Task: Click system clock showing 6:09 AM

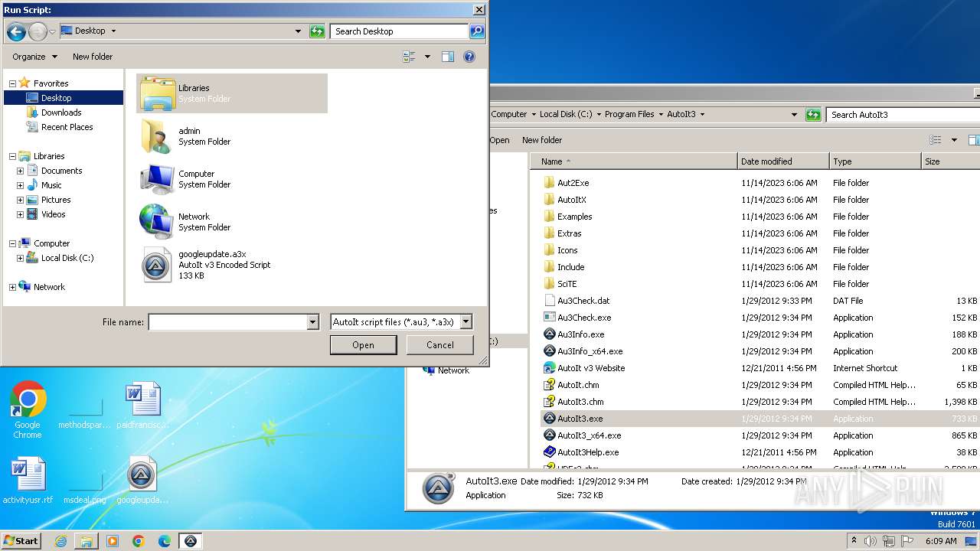Action: (x=940, y=541)
